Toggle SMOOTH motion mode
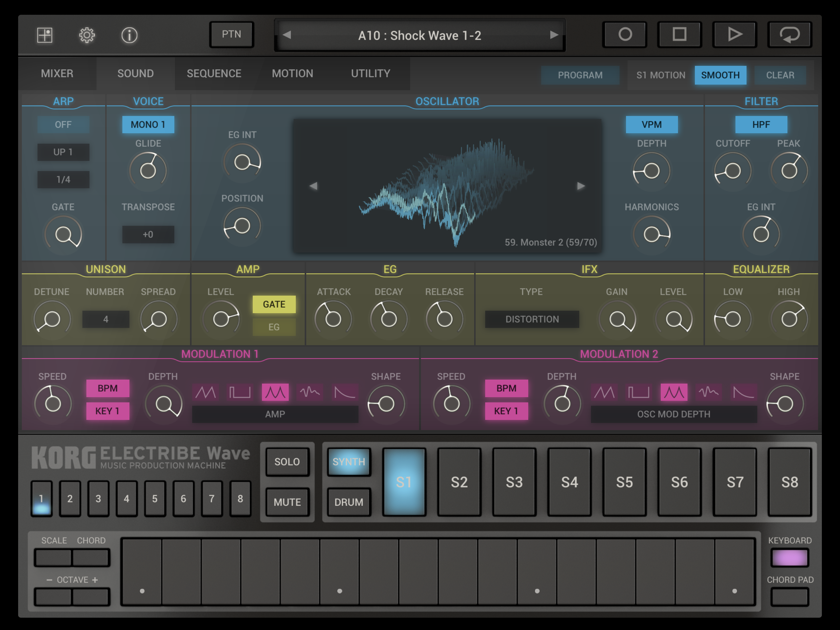 click(720, 75)
